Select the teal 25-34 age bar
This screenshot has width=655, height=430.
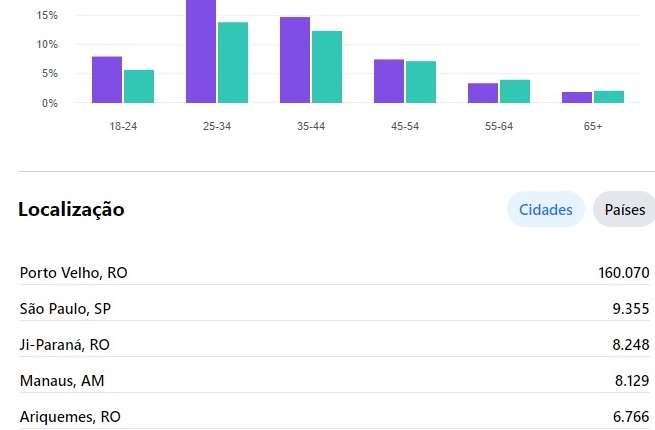(x=233, y=62)
